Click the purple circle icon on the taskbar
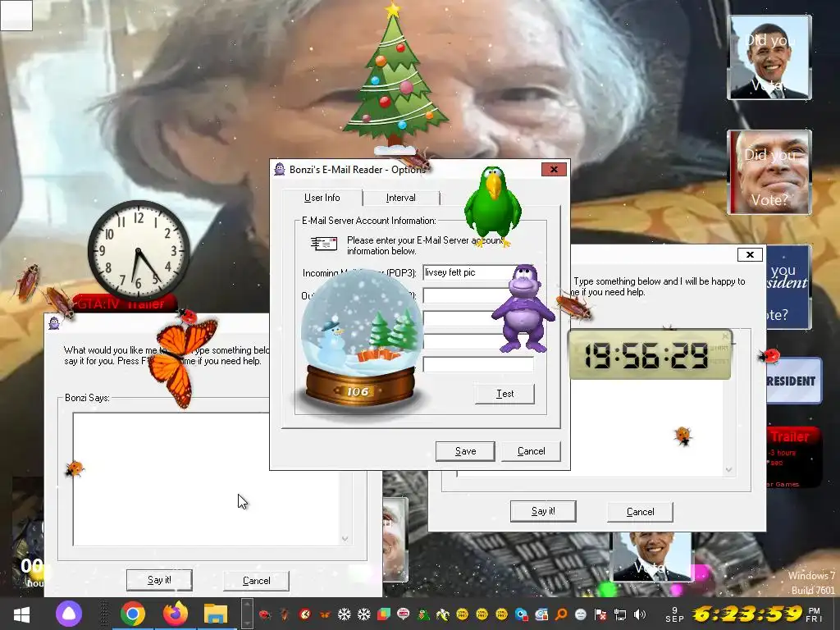 (x=69, y=614)
